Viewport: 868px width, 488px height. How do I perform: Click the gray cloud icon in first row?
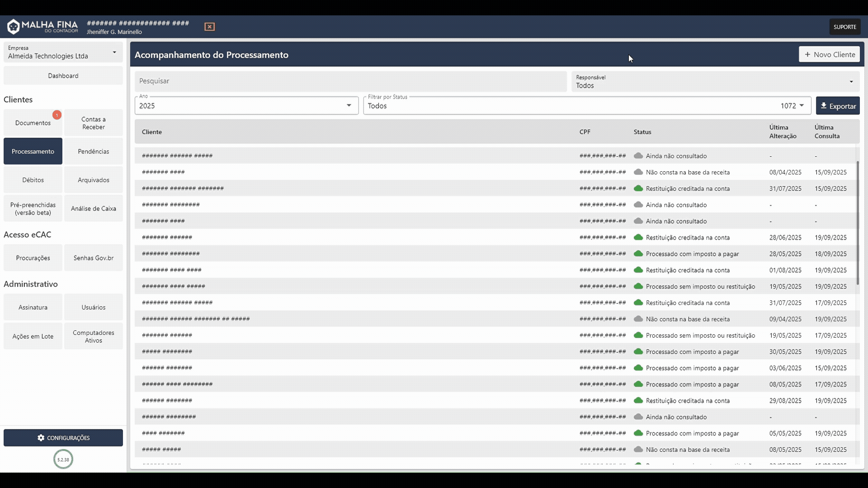tap(638, 156)
